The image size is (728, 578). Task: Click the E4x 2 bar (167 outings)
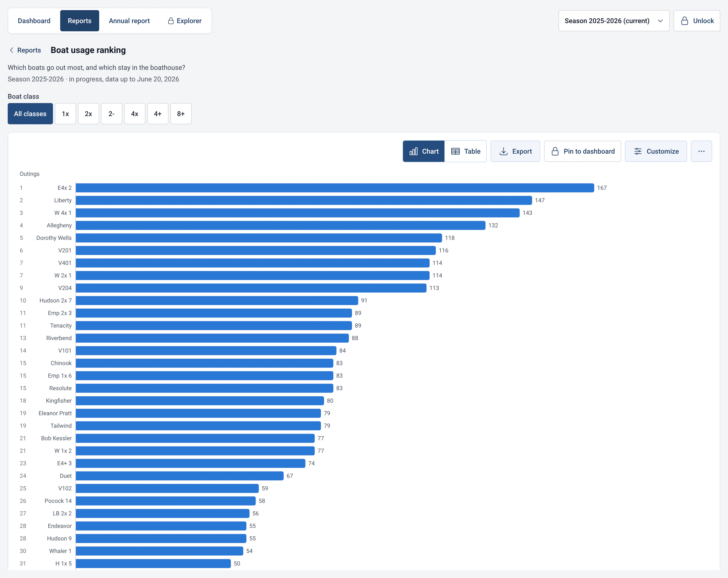(x=335, y=188)
